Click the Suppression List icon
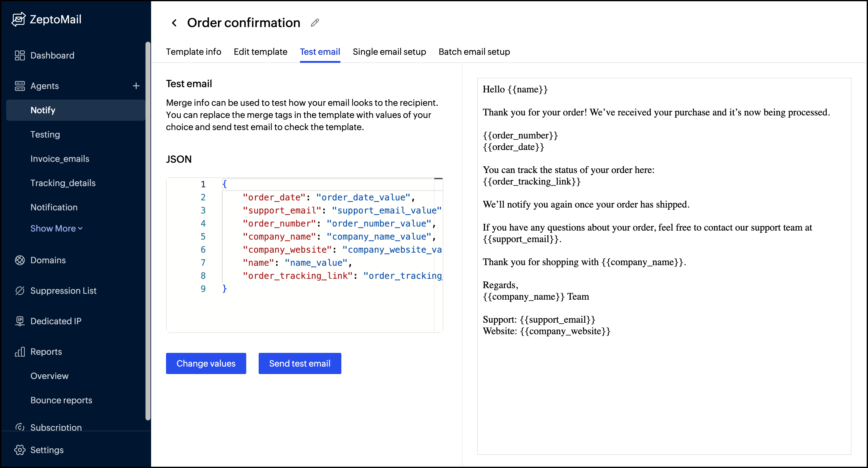868x468 pixels. [20, 291]
